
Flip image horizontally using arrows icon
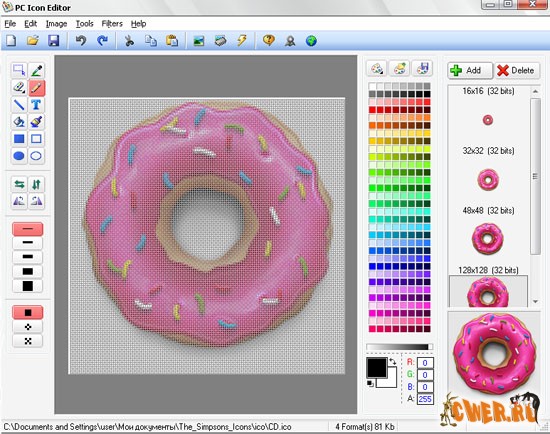19,184
